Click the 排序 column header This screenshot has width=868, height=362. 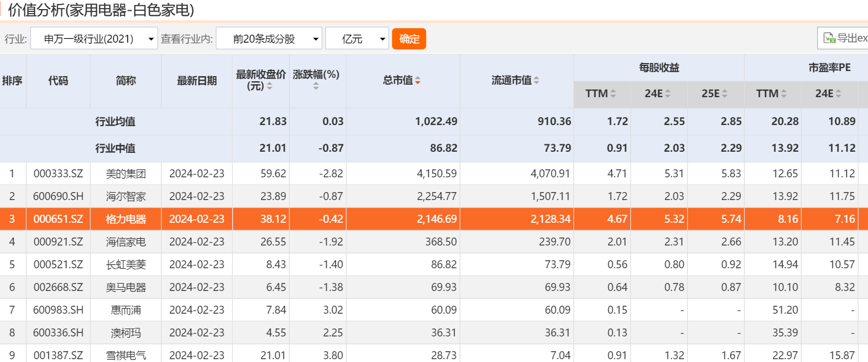13,81
